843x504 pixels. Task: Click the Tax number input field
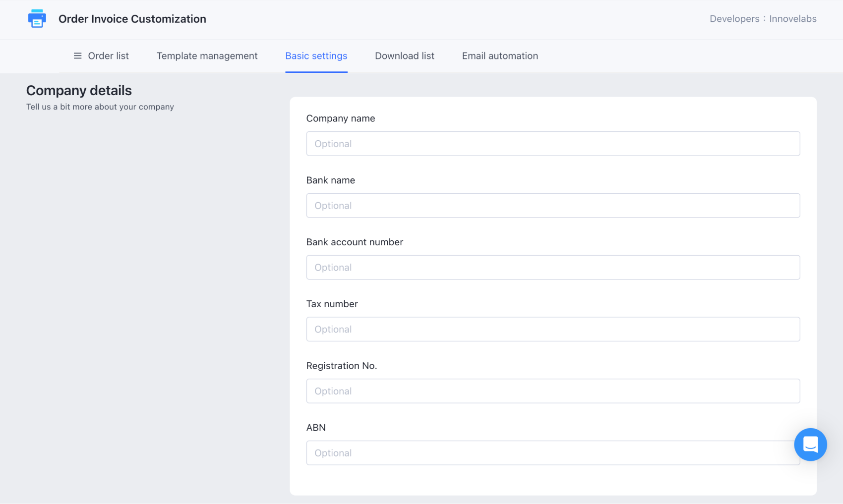[552, 329]
